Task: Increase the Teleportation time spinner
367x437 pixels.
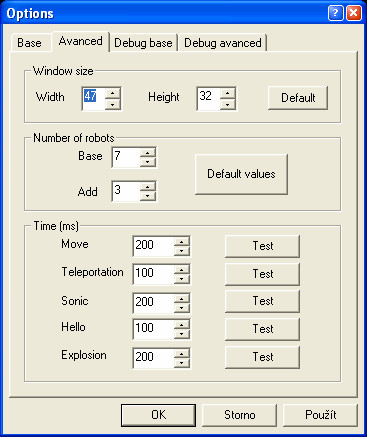Action: tap(182, 270)
